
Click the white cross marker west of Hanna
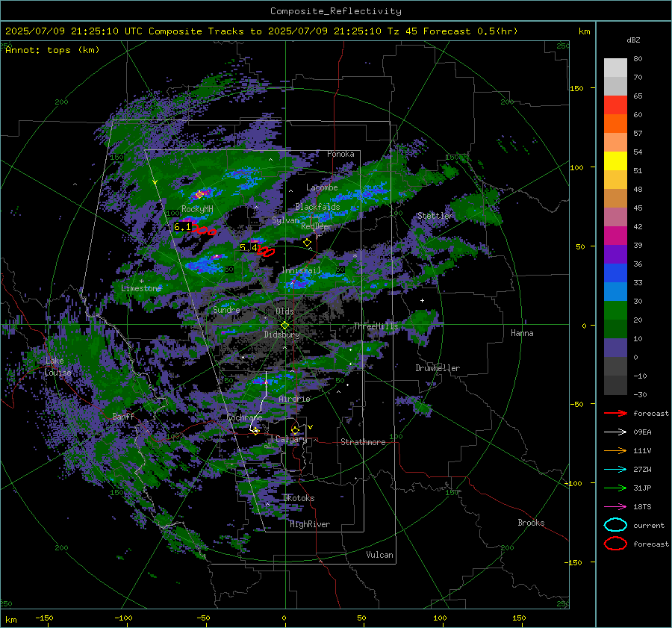click(x=422, y=300)
